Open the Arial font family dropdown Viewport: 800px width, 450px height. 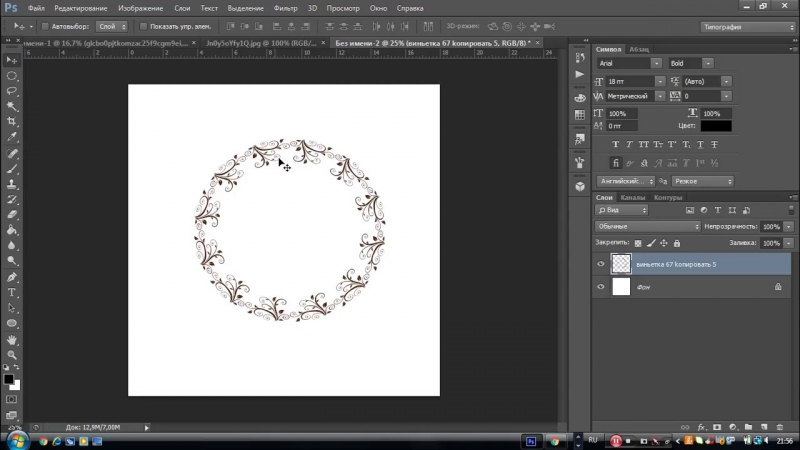[657, 63]
